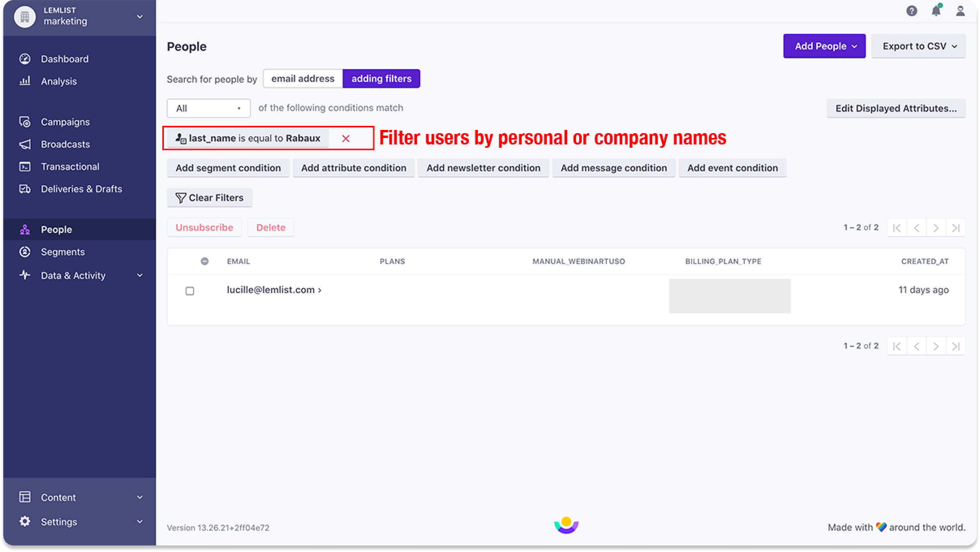This screenshot has height=552, width=980.
Task: Open the notifications bell
Action: (x=937, y=11)
